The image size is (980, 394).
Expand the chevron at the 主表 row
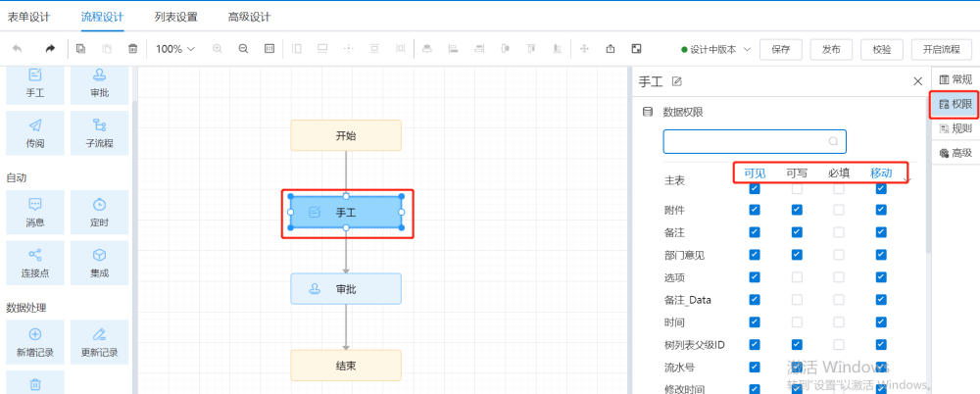906,179
